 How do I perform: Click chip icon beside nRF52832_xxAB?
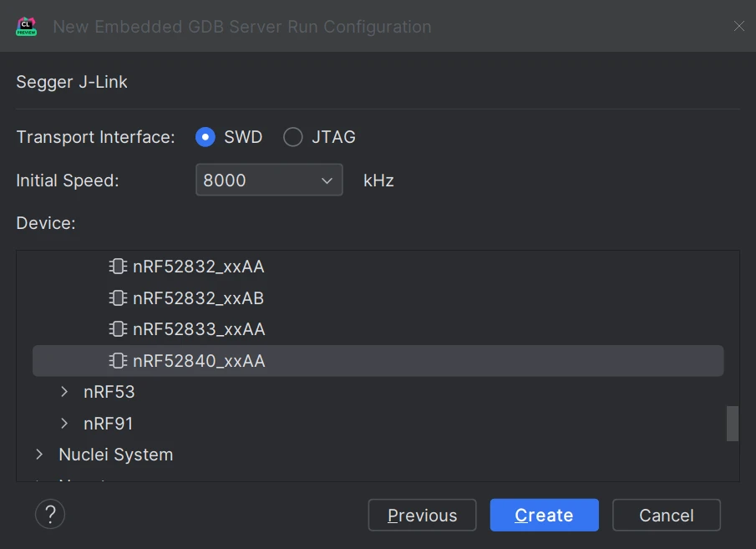tap(119, 298)
